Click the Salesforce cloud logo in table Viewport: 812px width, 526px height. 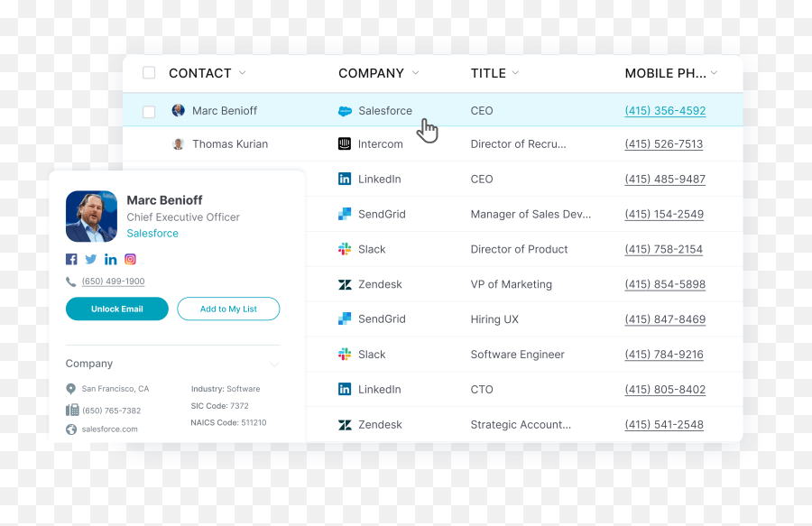click(345, 111)
